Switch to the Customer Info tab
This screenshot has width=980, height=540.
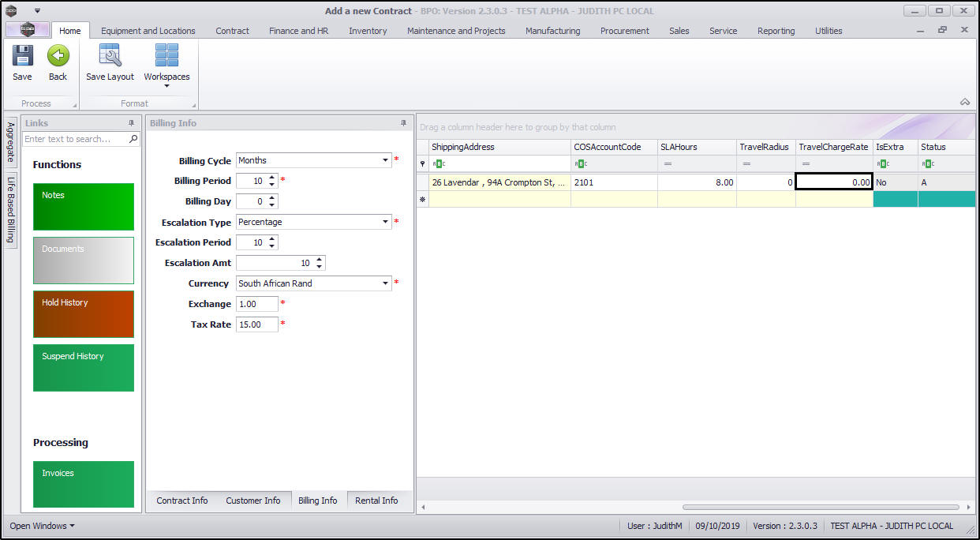253,501
